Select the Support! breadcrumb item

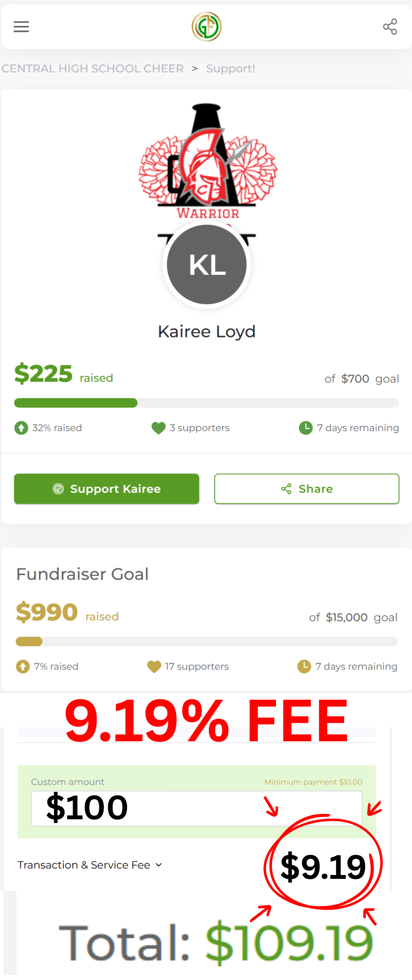231,69
